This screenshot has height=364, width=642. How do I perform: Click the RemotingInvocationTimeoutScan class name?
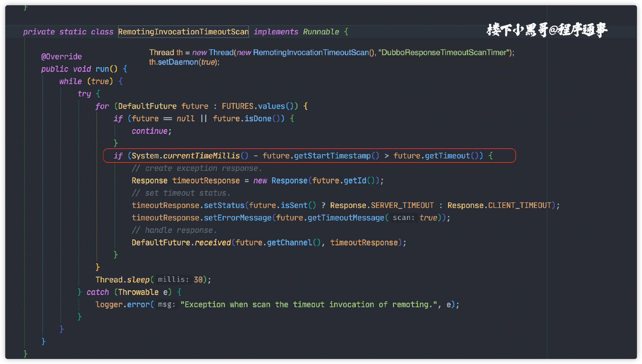coord(183,32)
